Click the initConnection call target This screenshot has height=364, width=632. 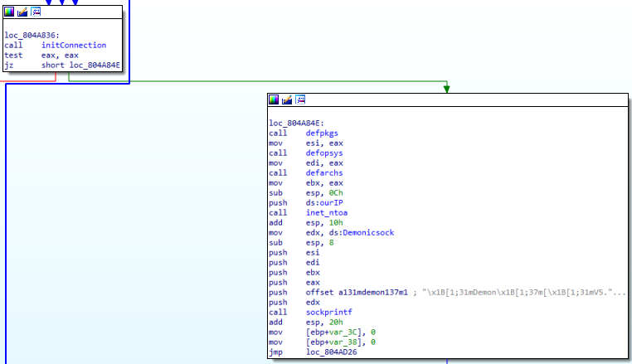tap(74, 45)
